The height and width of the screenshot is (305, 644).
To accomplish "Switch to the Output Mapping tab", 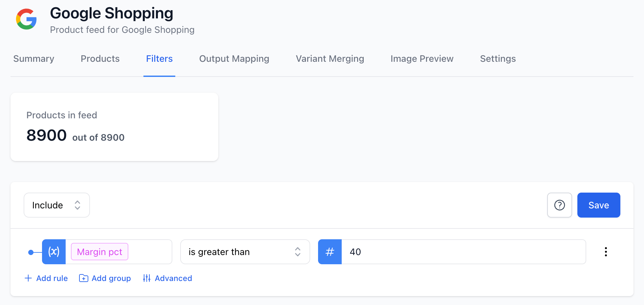I will 234,59.
